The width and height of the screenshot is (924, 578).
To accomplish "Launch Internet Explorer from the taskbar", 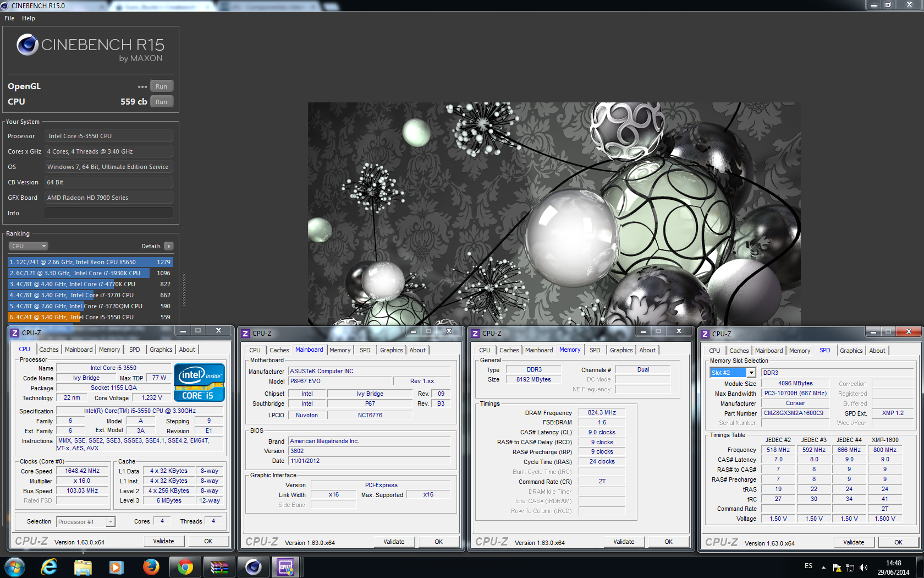I will click(49, 566).
